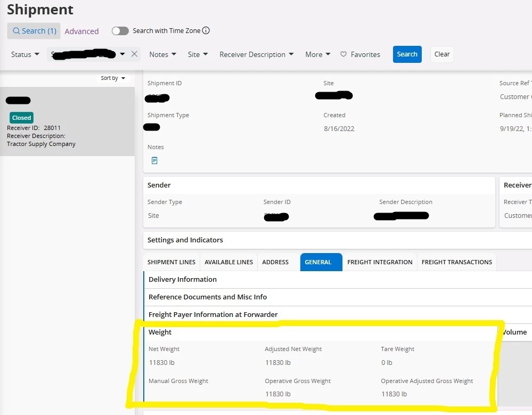532x415 pixels.
Task: Click the Manual Gross Weight label
Action: 178,381
